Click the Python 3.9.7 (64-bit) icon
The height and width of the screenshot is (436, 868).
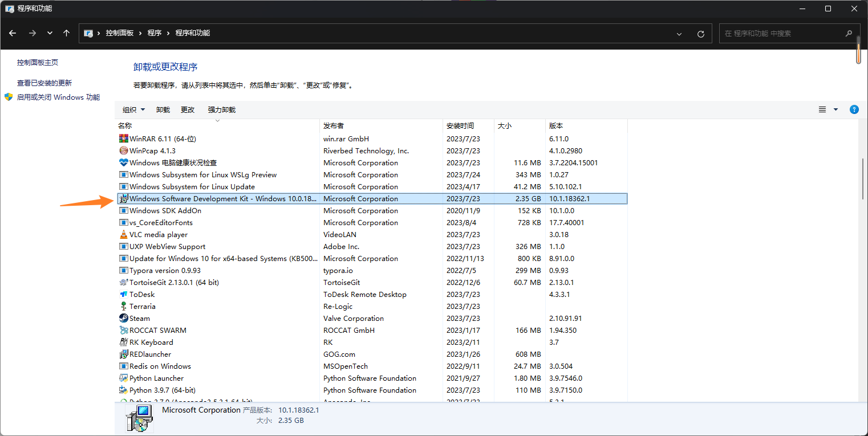click(x=124, y=390)
